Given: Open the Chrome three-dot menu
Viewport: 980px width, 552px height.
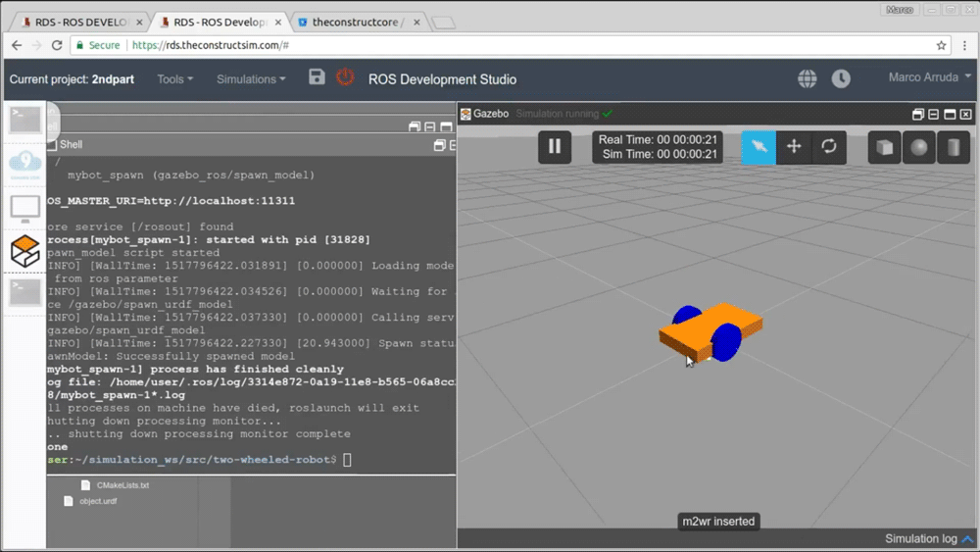Looking at the screenshot, I should pyautogui.click(x=964, y=45).
